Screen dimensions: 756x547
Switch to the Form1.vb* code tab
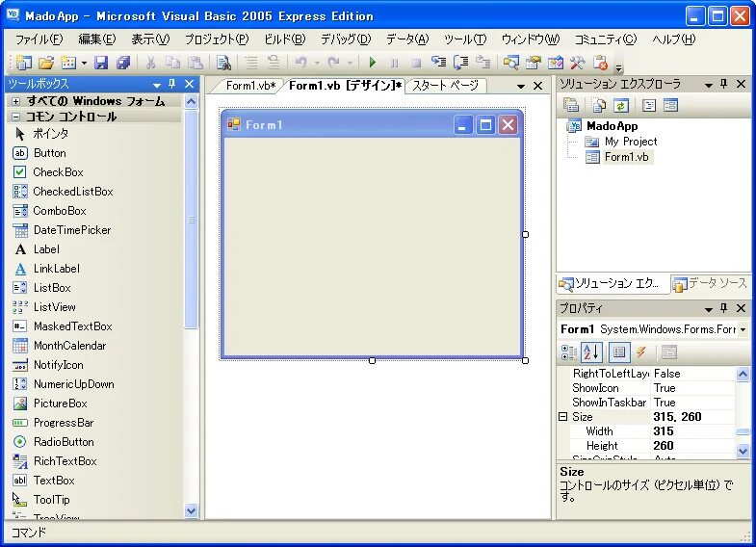coord(250,86)
